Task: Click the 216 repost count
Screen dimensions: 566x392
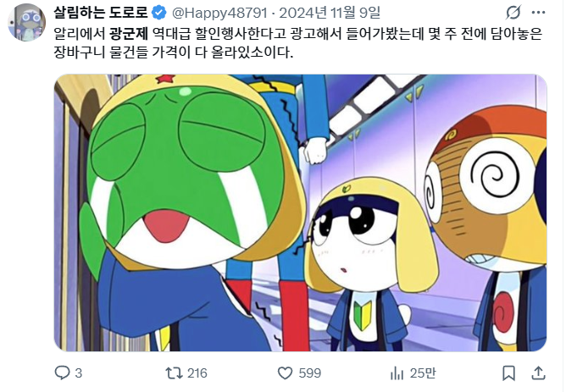Action: tap(197, 373)
